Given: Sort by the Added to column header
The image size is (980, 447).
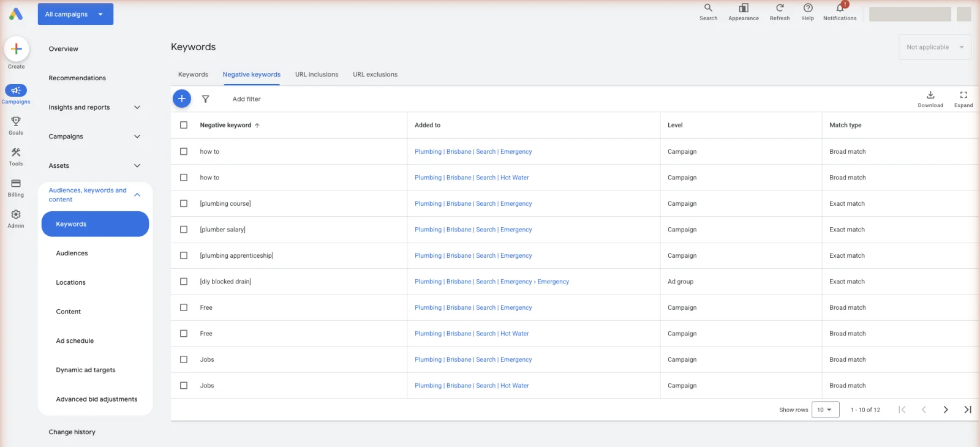Looking at the screenshot, I should (428, 126).
